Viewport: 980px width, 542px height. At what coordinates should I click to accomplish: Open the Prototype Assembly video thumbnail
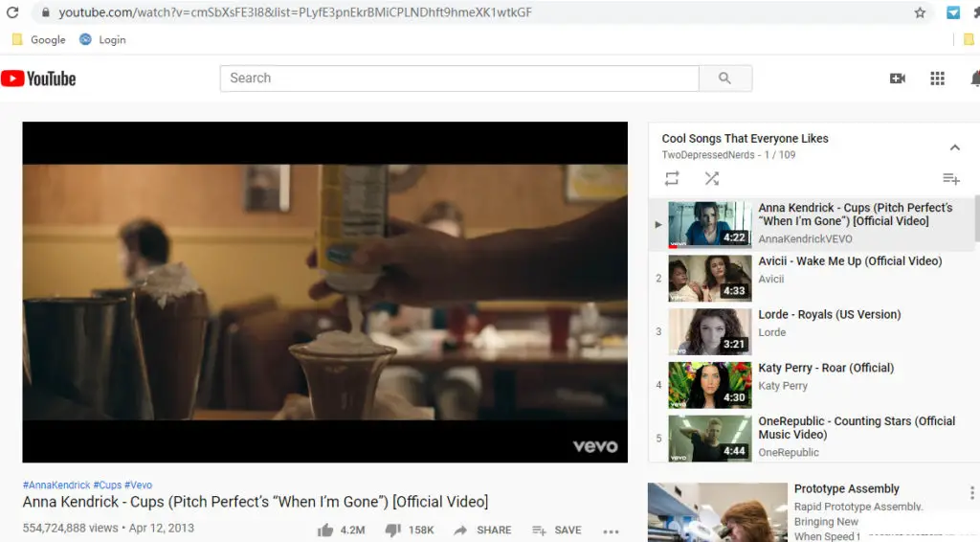(x=718, y=512)
